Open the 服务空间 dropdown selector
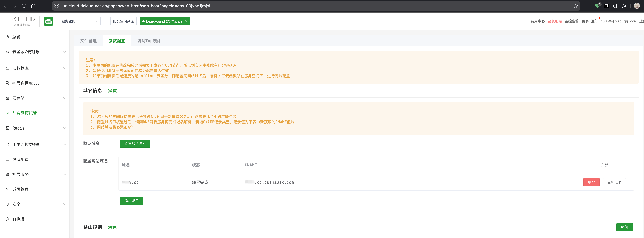This screenshot has height=238, width=644. [80, 21]
